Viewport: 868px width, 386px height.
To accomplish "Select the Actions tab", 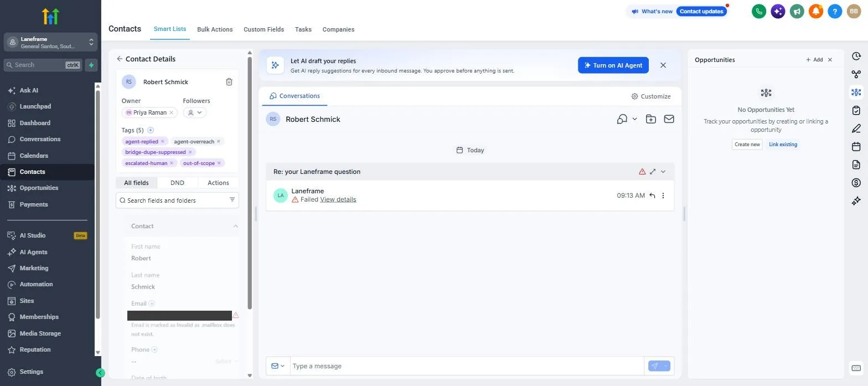I will pos(218,183).
